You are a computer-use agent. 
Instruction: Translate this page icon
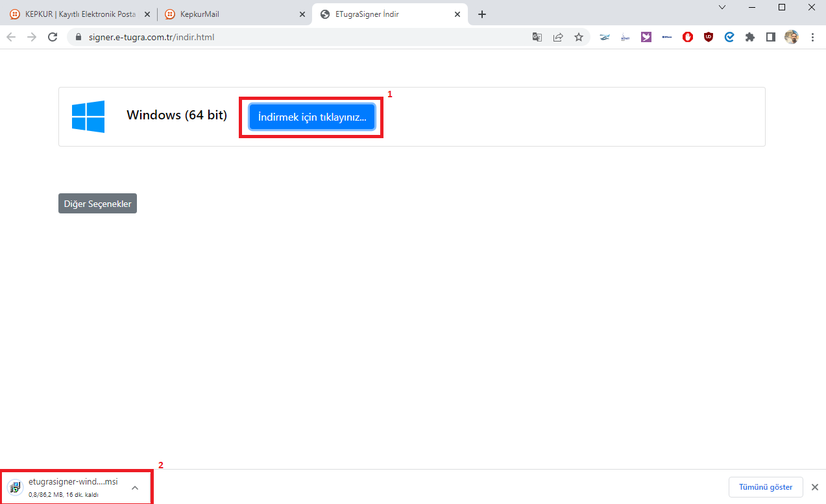tap(537, 37)
